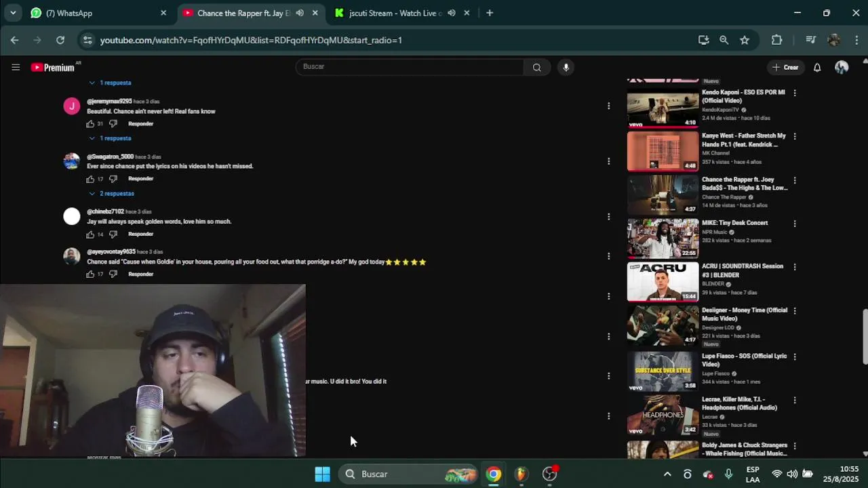Open menu for ACRU SOUNDTRASH video

(x=794, y=267)
